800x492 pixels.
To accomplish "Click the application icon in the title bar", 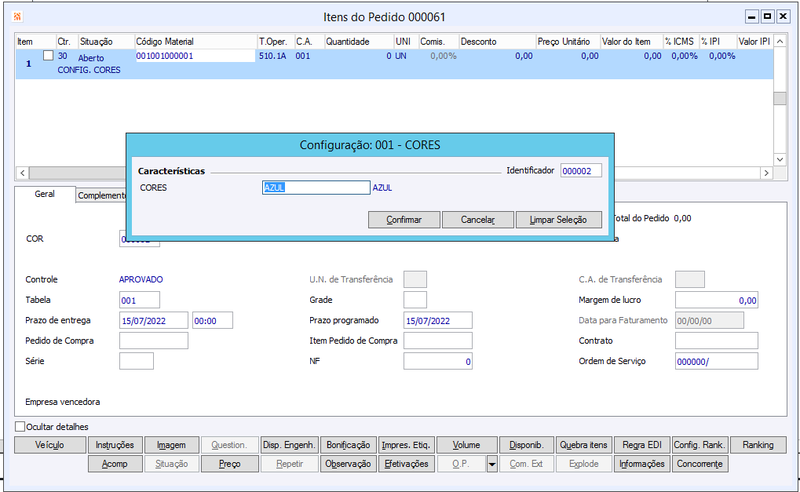I will tap(17, 17).
